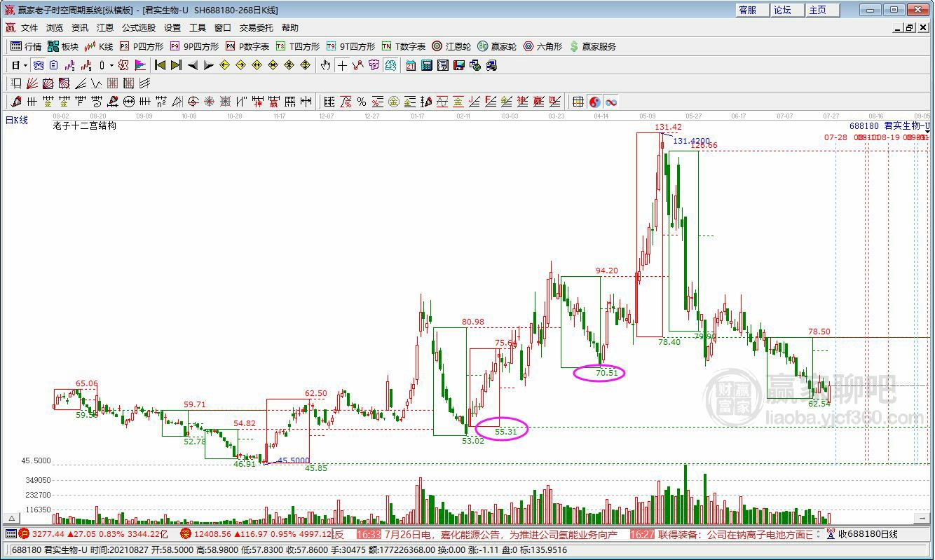The height and width of the screenshot is (560, 935).
Task: Open the 资讯 menu
Action: tap(80, 28)
